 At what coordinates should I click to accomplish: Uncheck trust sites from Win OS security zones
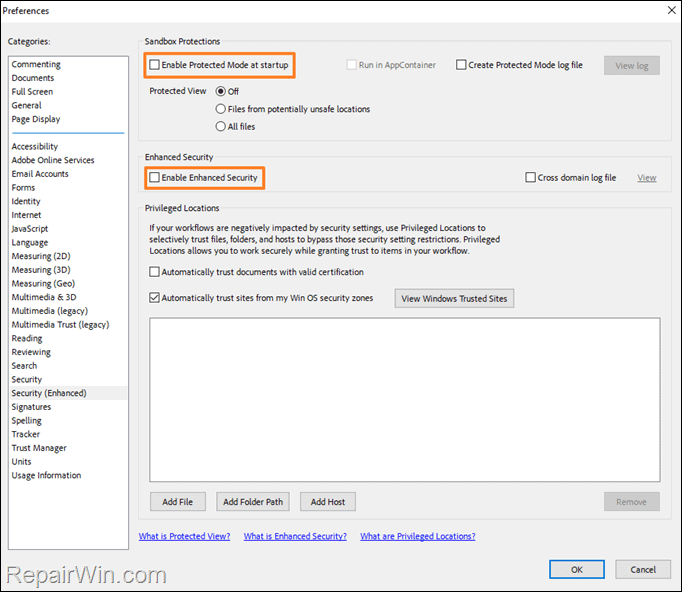(154, 298)
